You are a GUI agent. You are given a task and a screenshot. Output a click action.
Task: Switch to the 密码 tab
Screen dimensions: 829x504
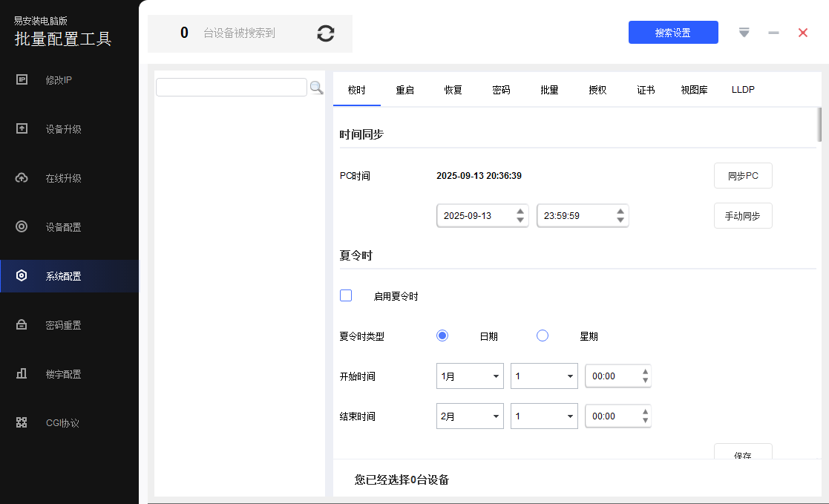[x=501, y=90]
